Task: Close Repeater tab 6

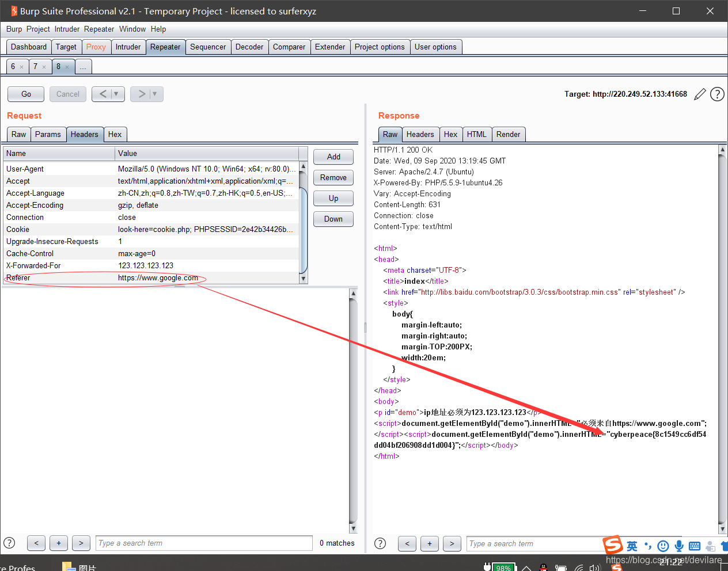Action: click(22, 67)
